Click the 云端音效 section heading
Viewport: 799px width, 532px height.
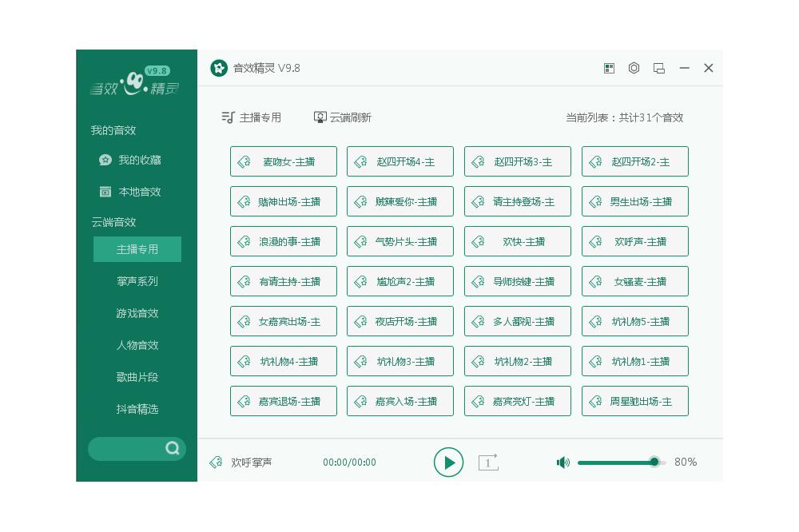pos(113,222)
